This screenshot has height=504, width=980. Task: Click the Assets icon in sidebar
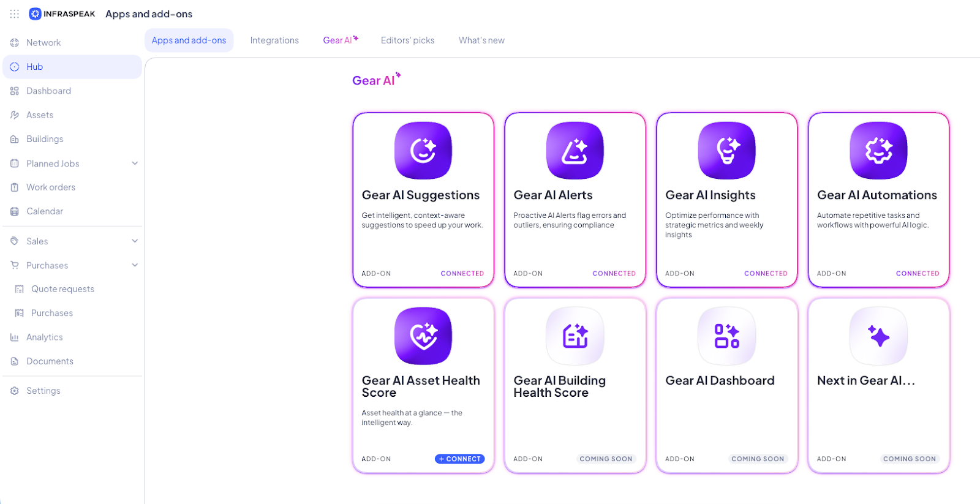pyautogui.click(x=15, y=115)
